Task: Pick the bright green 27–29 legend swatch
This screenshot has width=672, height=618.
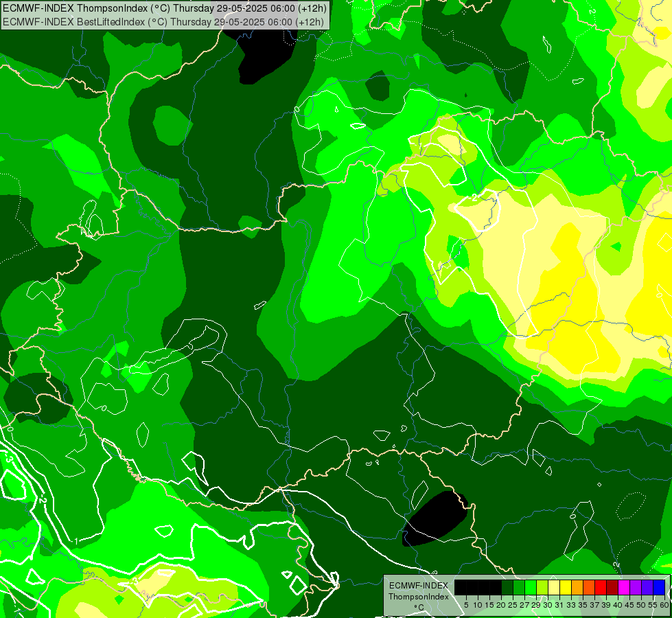Action: point(531,587)
